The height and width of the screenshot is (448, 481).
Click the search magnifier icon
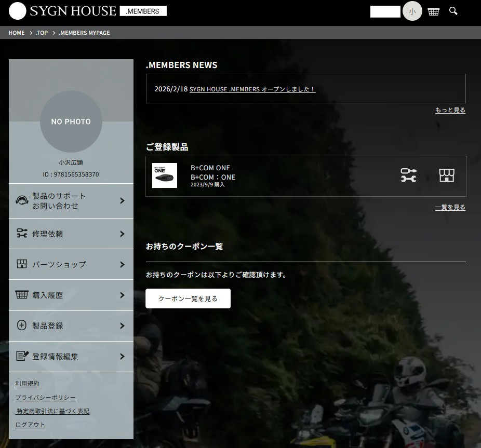click(453, 11)
